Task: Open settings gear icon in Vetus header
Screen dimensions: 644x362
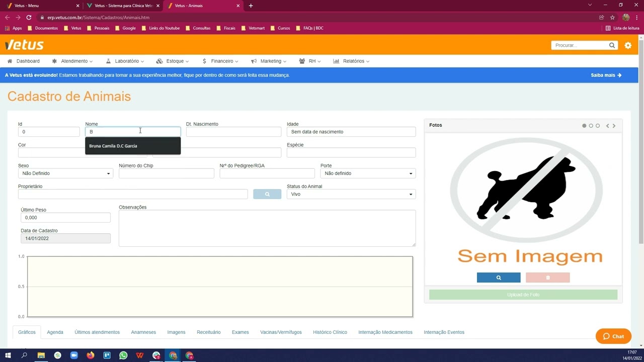Action: (628, 45)
